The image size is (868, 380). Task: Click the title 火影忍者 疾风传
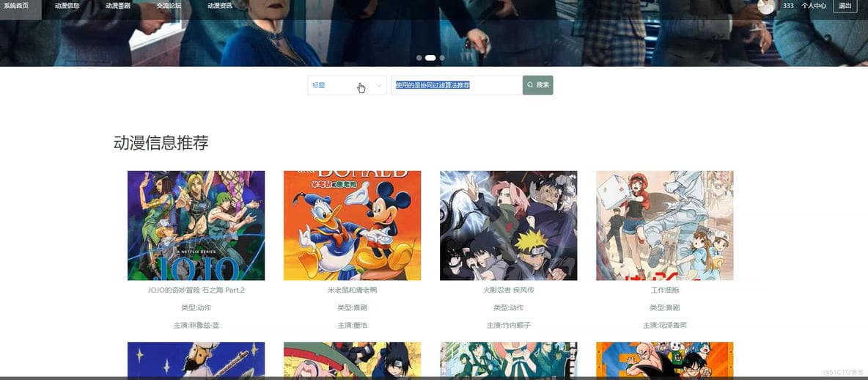tap(508, 291)
